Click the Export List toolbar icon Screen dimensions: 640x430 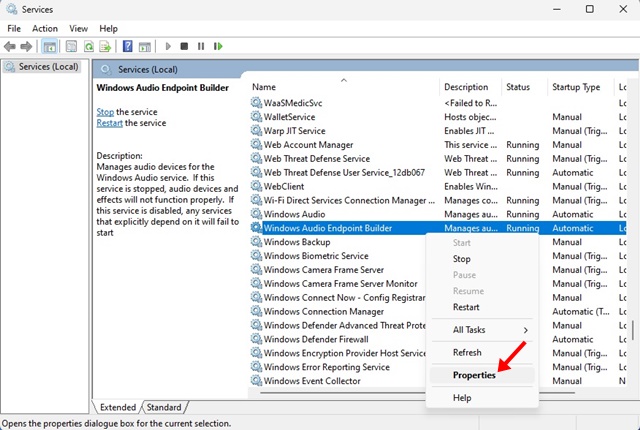pos(105,47)
